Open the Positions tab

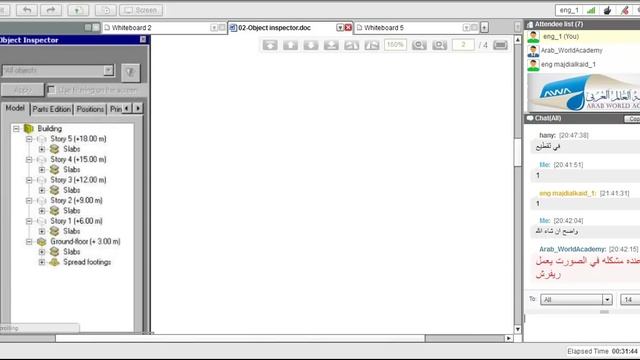coord(90,109)
